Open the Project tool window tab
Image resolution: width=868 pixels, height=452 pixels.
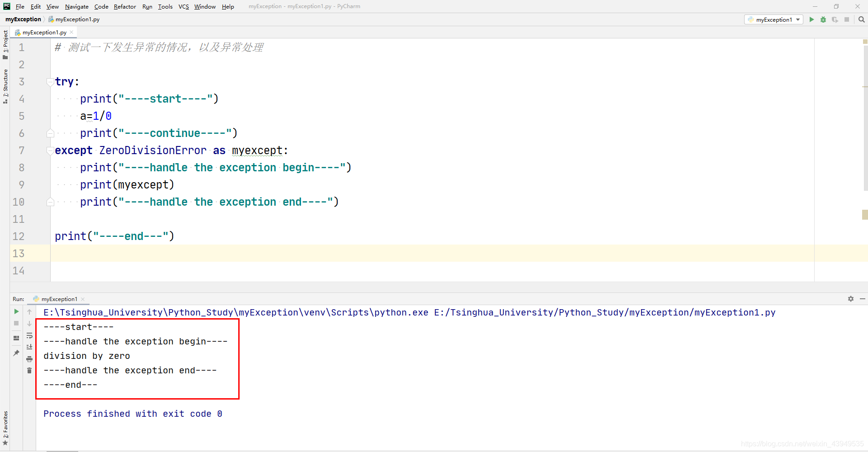click(x=5, y=44)
